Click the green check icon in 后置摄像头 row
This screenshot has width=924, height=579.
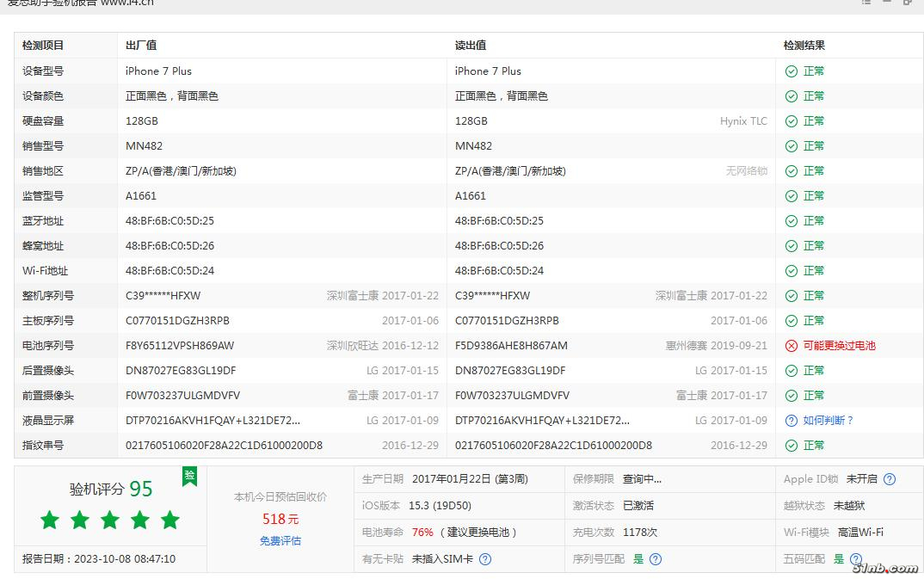click(x=792, y=371)
